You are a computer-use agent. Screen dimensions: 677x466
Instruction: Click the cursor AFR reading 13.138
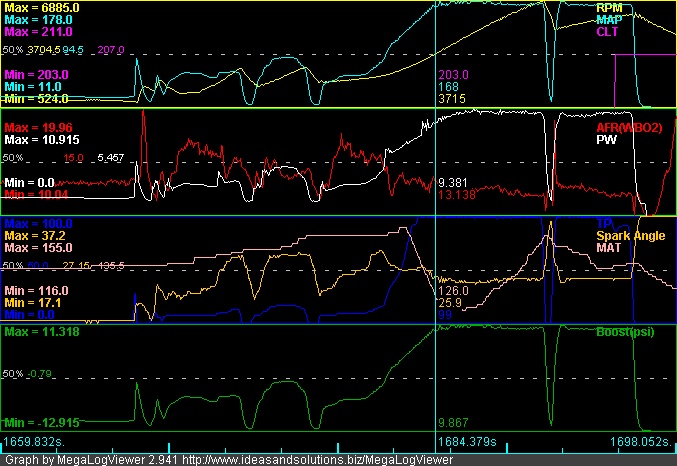click(457, 195)
